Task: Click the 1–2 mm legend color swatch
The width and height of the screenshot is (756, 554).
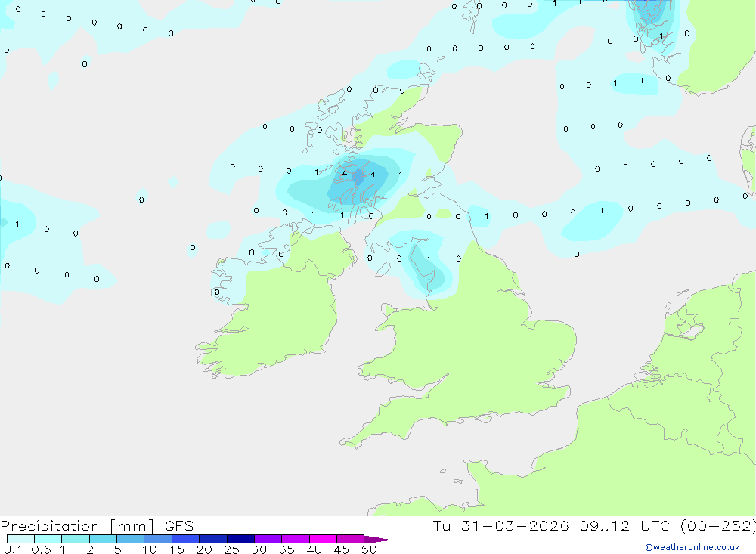Action: [x=76, y=539]
